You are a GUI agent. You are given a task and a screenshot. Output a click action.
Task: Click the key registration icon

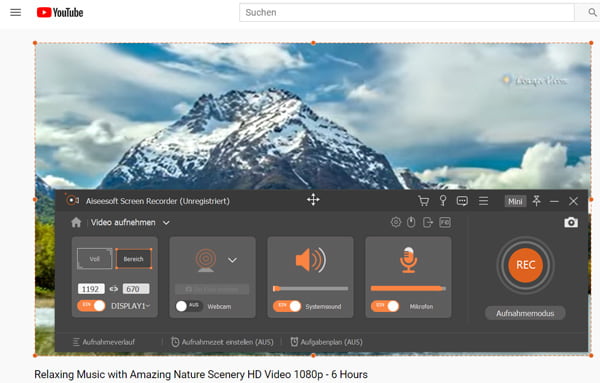coord(443,201)
